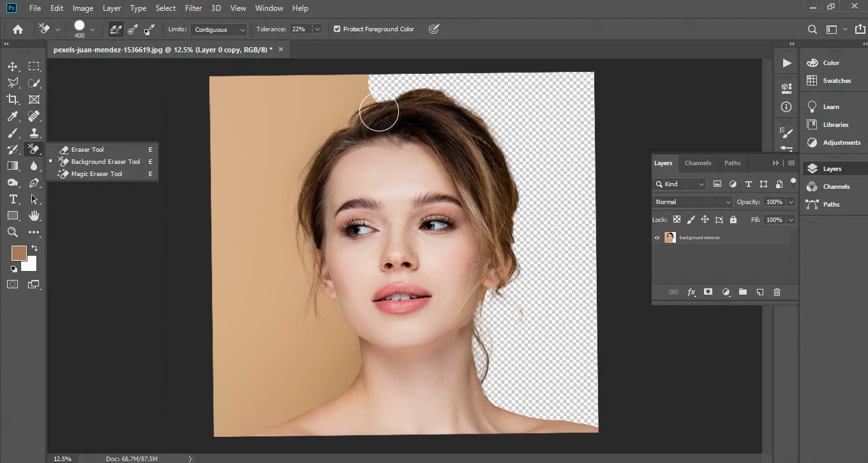Select the Clone Stamp tool
Image resolution: width=868 pixels, height=463 pixels.
(34, 133)
